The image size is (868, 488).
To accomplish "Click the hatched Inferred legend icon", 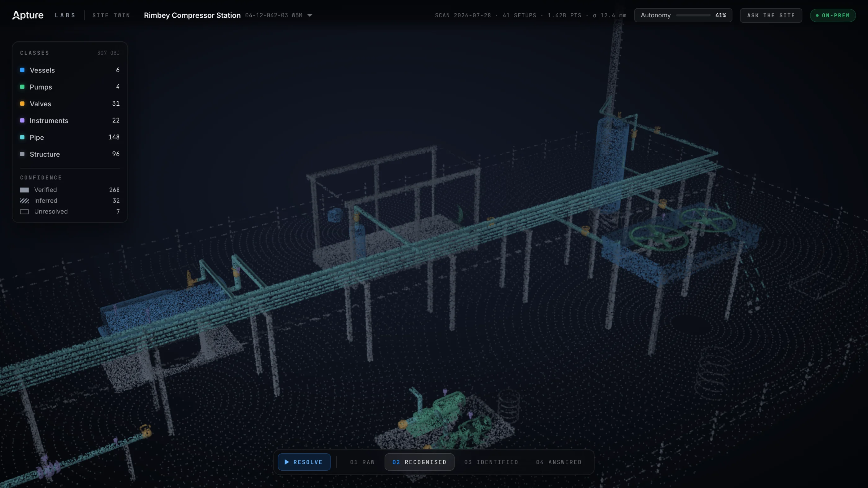I will tap(24, 201).
